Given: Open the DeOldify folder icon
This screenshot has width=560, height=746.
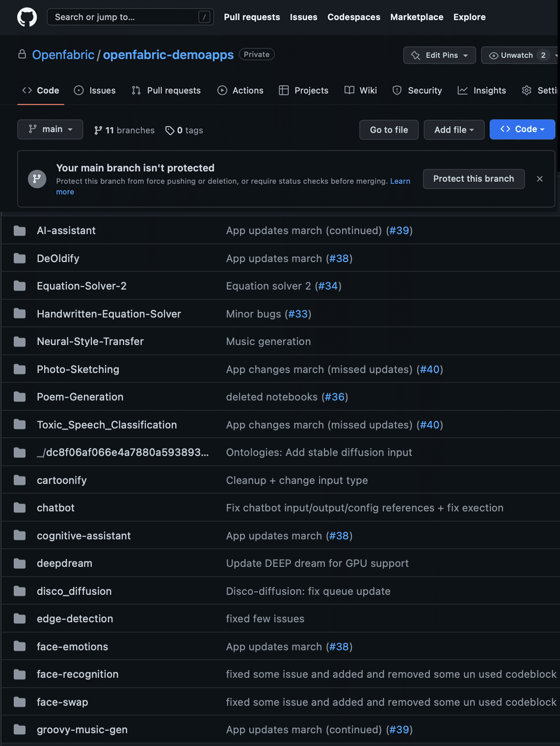Looking at the screenshot, I should 20,258.
